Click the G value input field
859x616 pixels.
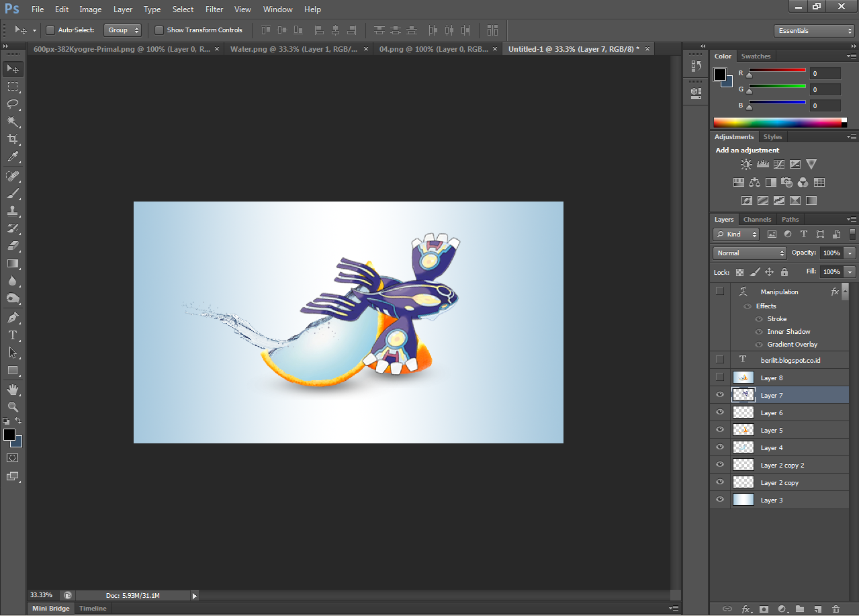pyautogui.click(x=825, y=89)
